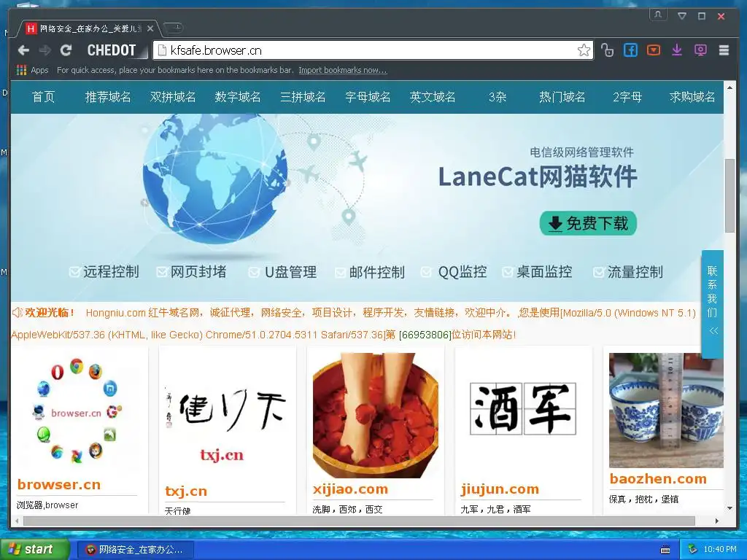Click the keyboard icon in taskbar
This screenshot has width=747, height=560.
[665, 550]
